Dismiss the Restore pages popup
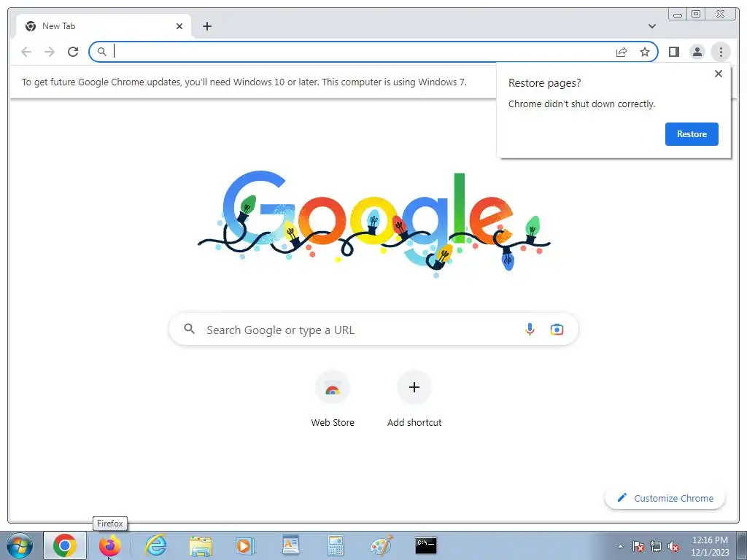Screen dimensions: 747x560 719,74
